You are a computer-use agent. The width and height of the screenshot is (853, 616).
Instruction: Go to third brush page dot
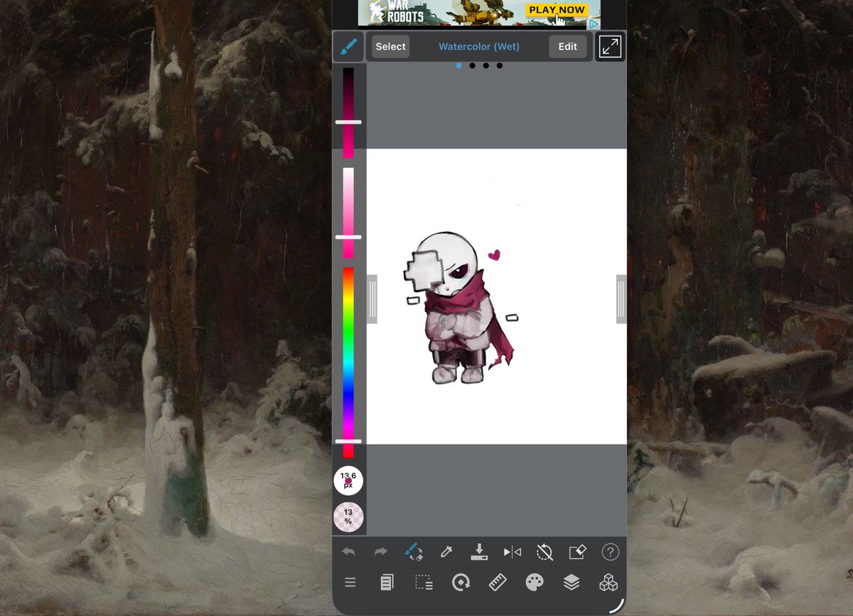point(486,65)
